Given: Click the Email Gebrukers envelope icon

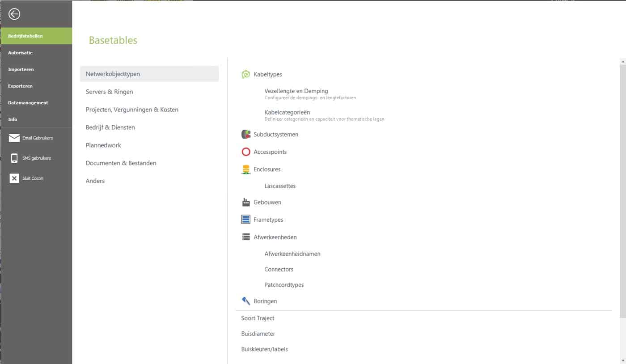Looking at the screenshot, I should [14, 138].
